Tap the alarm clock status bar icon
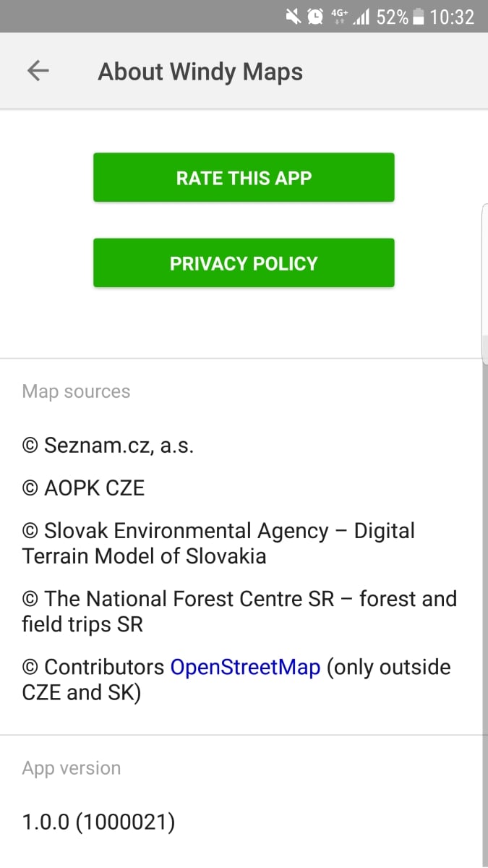This screenshot has height=868, width=488. click(x=314, y=16)
